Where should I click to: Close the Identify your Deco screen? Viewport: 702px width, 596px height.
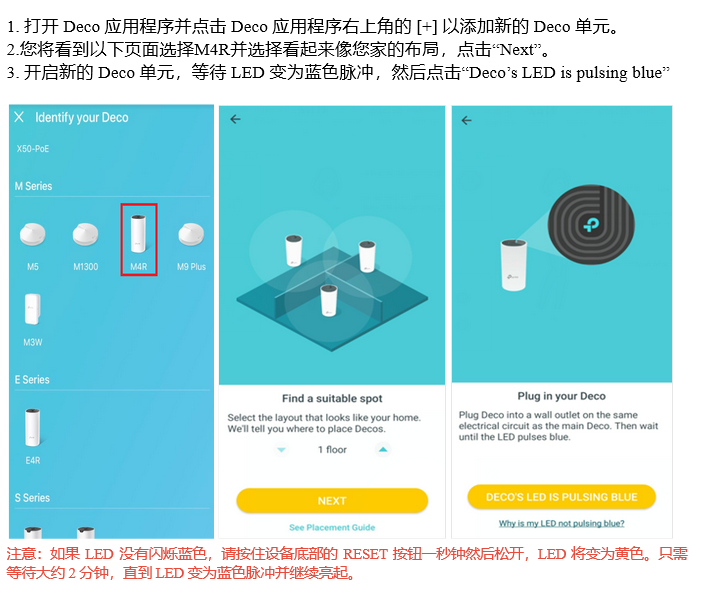click(19, 117)
